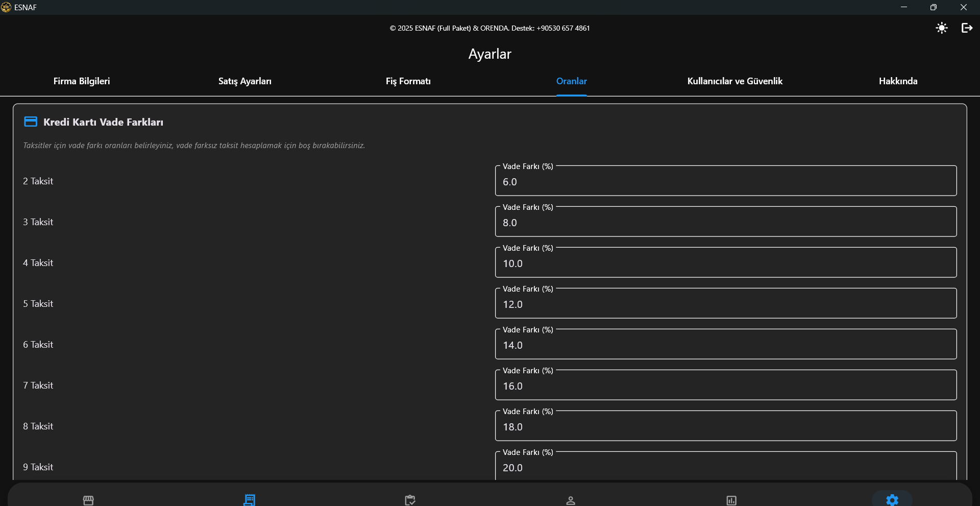Screen dimensions: 980x506
Task: Switch to the Firma Bilgileri tab
Action: (82, 81)
